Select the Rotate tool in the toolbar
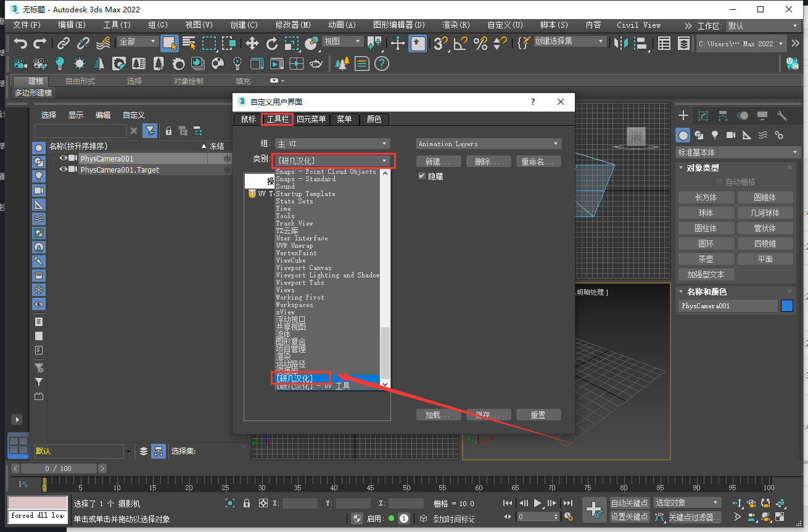This screenshot has height=532, width=808. (x=272, y=43)
